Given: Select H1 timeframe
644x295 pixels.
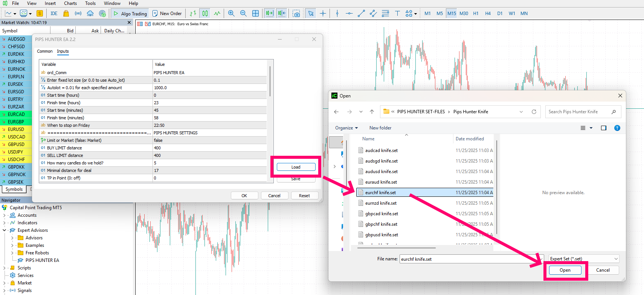Looking at the screenshot, I should pos(476,14).
